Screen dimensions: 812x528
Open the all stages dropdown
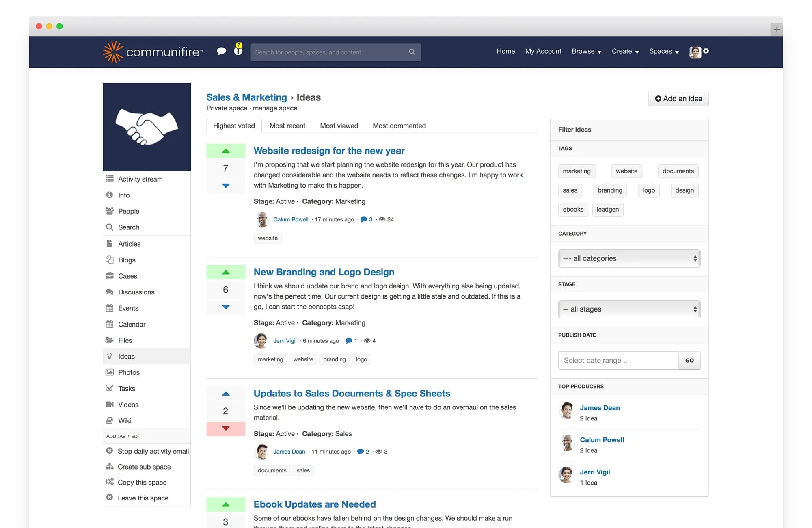(x=629, y=309)
